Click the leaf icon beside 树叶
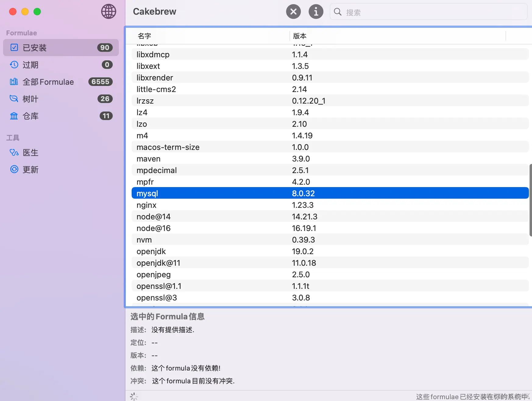 point(14,99)
